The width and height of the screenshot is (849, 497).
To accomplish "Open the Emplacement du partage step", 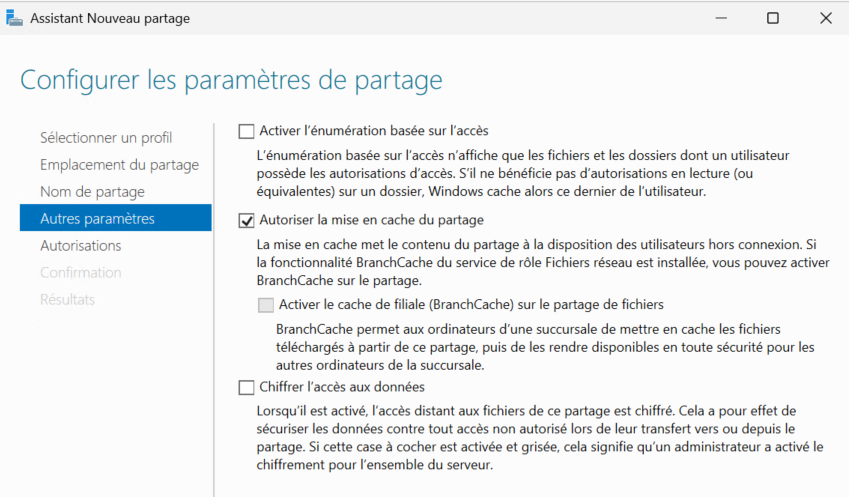I will tap(119, 164).
